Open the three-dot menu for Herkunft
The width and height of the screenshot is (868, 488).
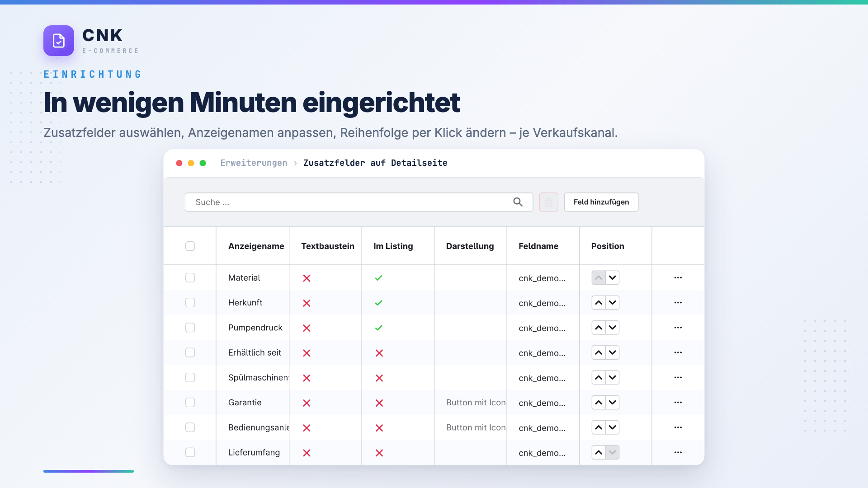tap(678, 302)
